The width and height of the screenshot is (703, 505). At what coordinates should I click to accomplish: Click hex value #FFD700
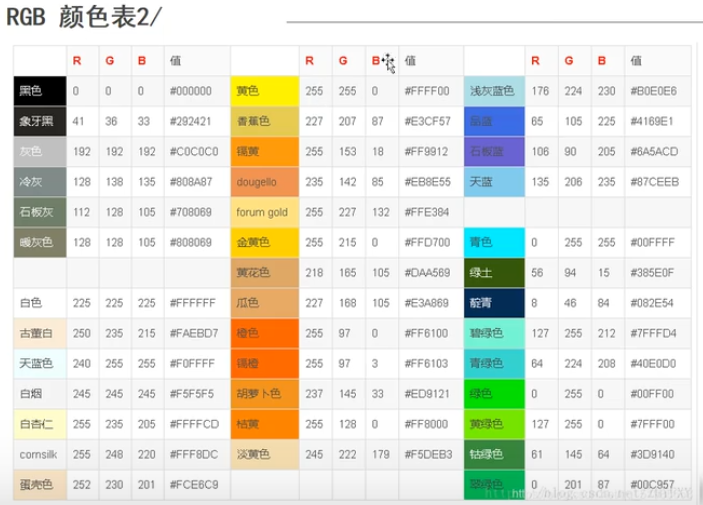pos(427,243)
